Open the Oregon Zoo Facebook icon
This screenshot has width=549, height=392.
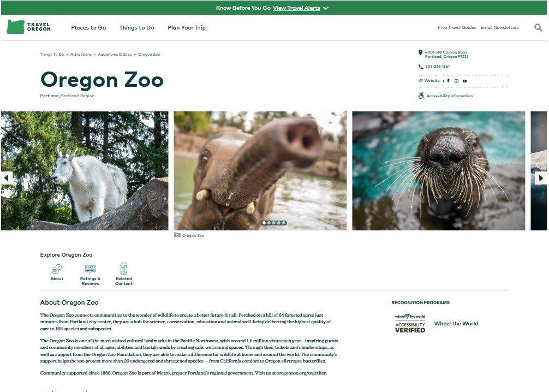pyautogui.click(x=448, y=81)
